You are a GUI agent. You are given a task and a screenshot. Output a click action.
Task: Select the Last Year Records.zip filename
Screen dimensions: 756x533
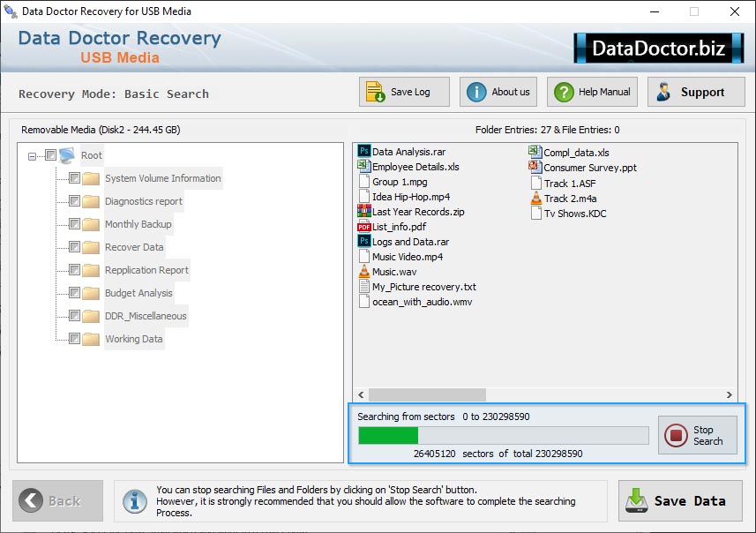(x=418, y=212)
